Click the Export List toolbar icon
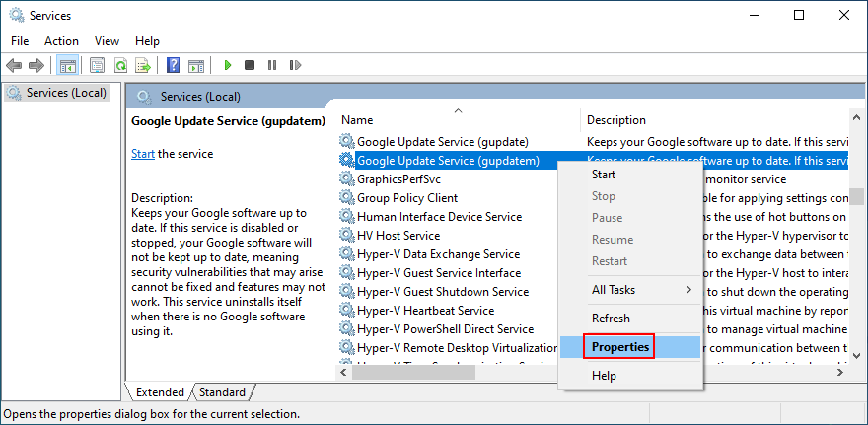The image size is (868, 425). click(x=143, y=65)
